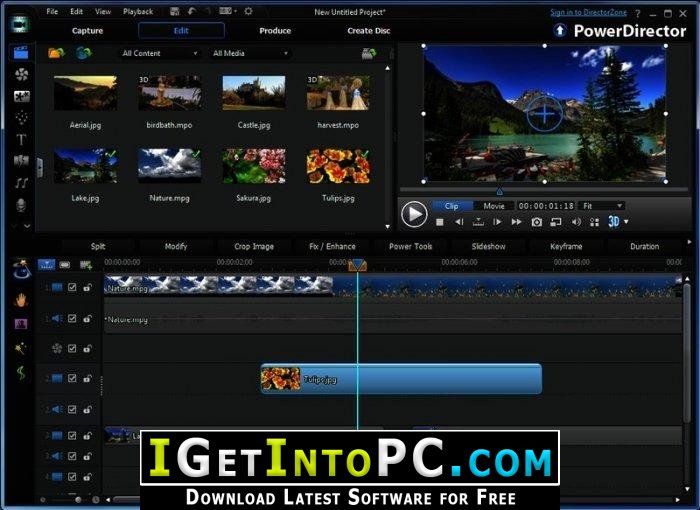Click the import media folder icon
This screenshot has height=510, width=700.
[56, 54]
